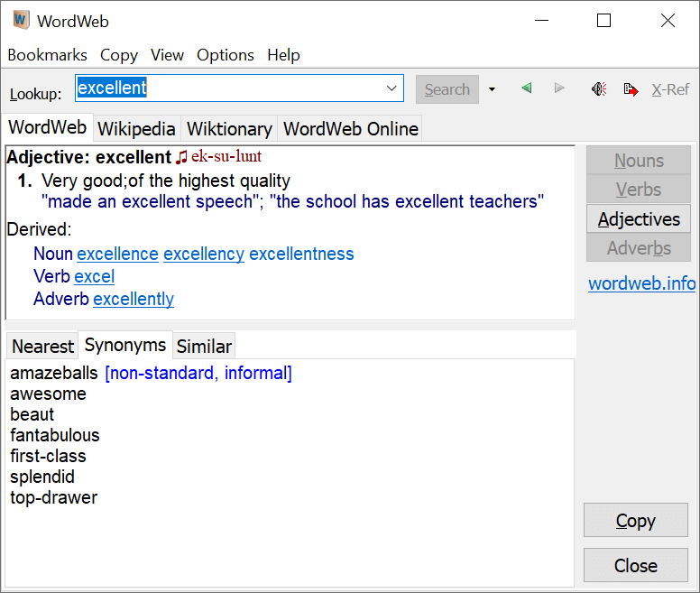Close the WordWeb window with the X

click(668, 21)
